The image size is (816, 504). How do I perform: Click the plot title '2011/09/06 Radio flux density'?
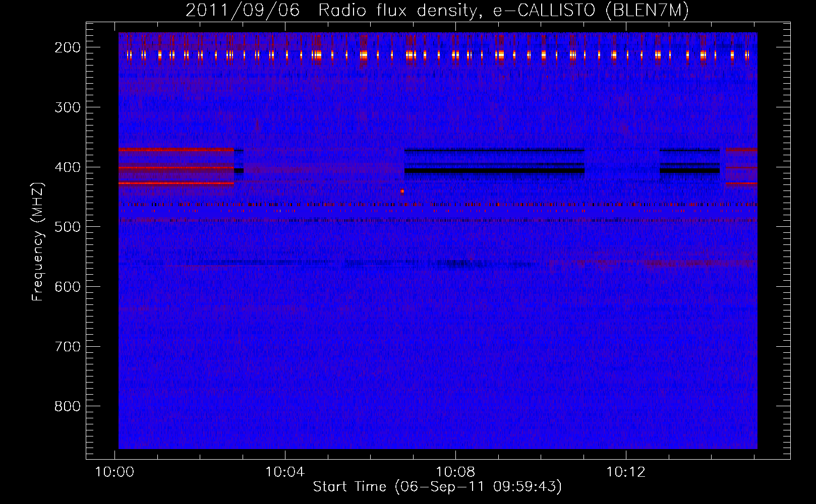click(x=331, y=10)
